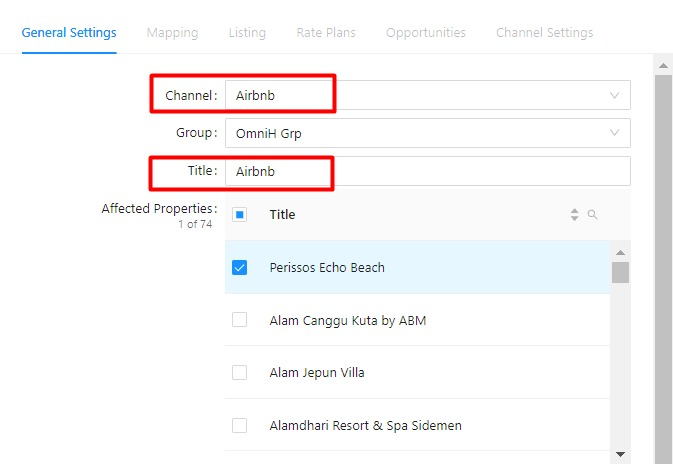Image resolution: width=673 pixels, height=464 pixels.
Task: Click the Alam Jepun Villa property name
Action: click(317, 373)
